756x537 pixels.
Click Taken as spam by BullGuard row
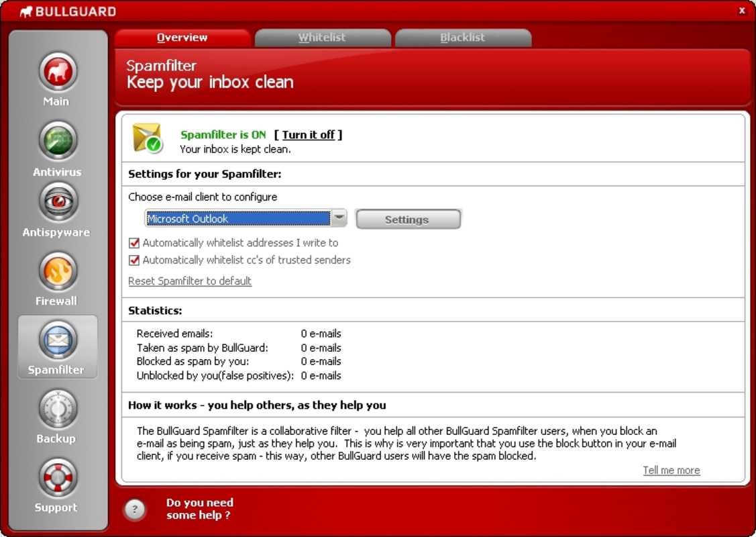(239, 348)
